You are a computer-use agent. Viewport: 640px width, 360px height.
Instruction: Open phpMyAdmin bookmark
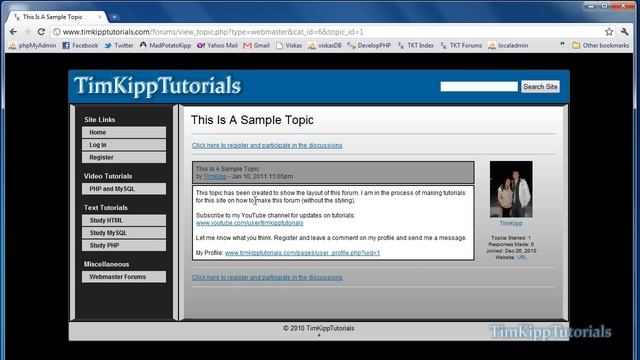click(x=32, y=45)
